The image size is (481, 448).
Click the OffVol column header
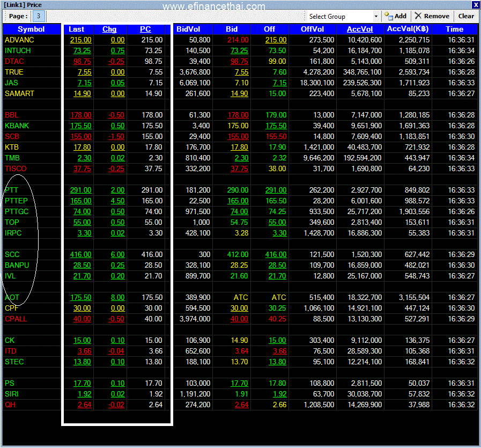pyautogui.click(x=312, y=29)
